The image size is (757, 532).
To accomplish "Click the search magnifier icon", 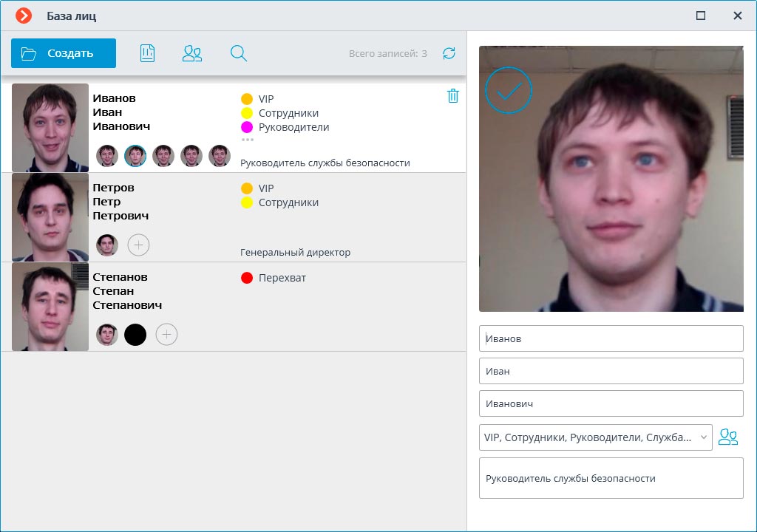I will 238,53.
